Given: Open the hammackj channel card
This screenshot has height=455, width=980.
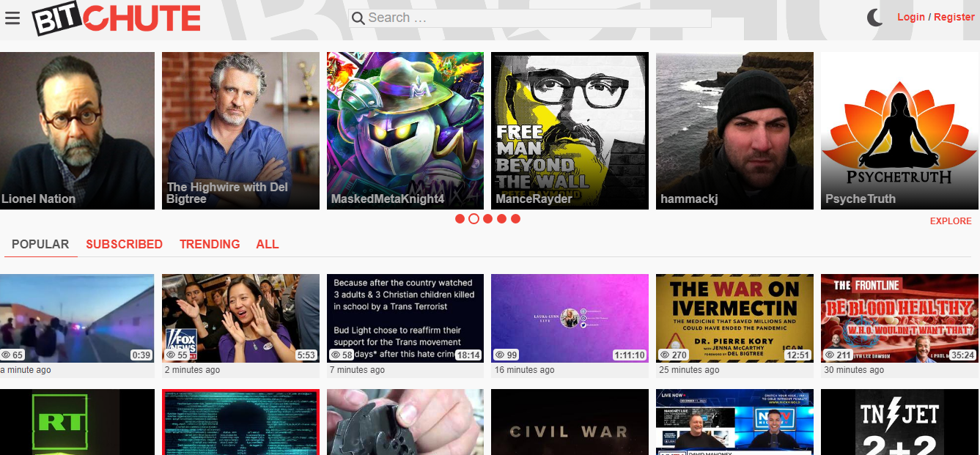Looking at the screenshot, I should click(x=734, y=130).
